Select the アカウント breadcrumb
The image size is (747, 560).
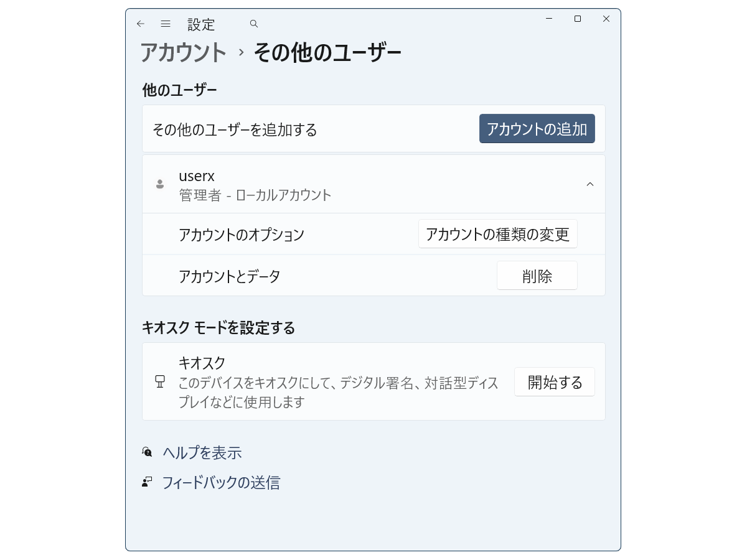184,54
